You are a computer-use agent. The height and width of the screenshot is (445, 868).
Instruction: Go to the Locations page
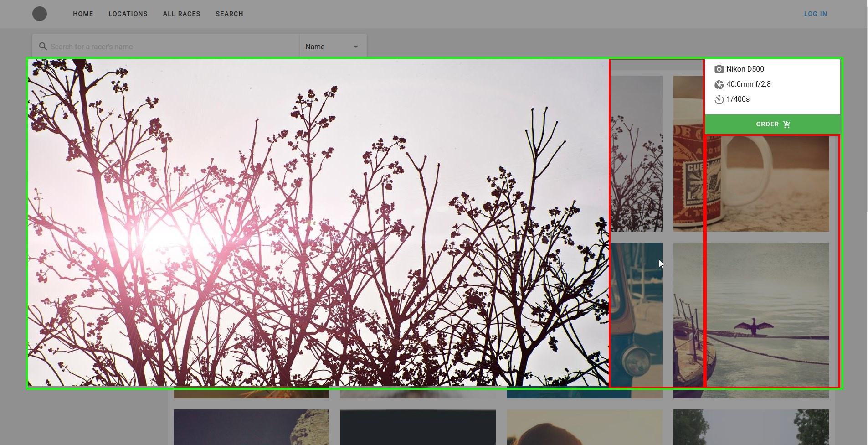click(x=128, y=14)
